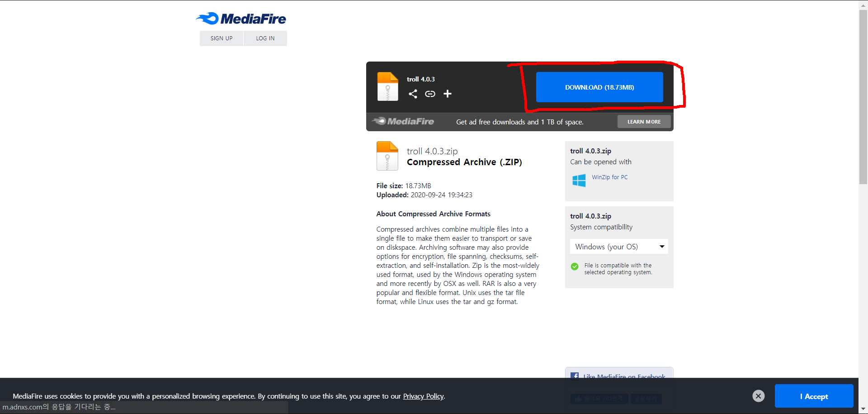Click the large zip icon beside troll 4.0.3.zip
Screen dimensions: 868x414
pos(387,156)
